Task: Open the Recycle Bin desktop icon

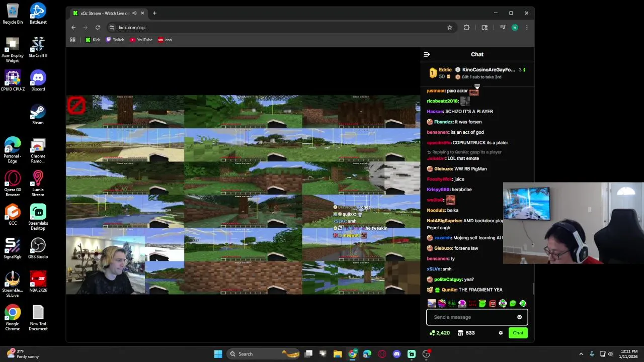Action: [x=13, y=14]
